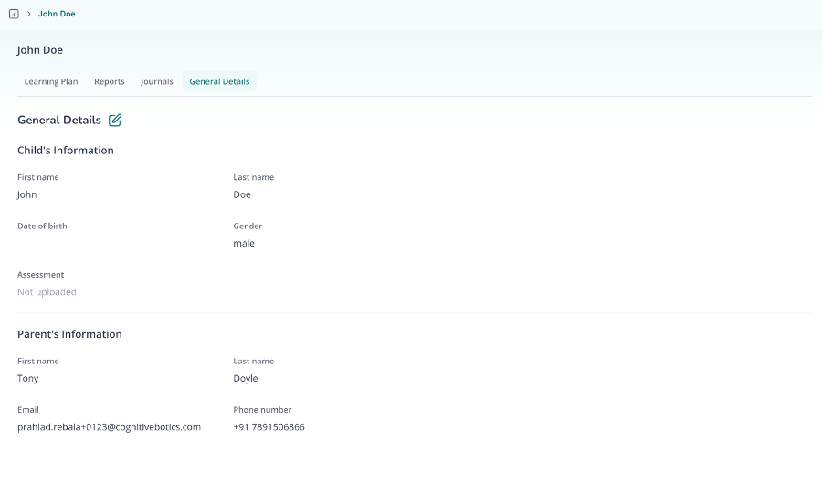The height and width of the screenshot is (504, 822).
Task: Click the parent's last name Doyle
Action: (x=246, y=379)
